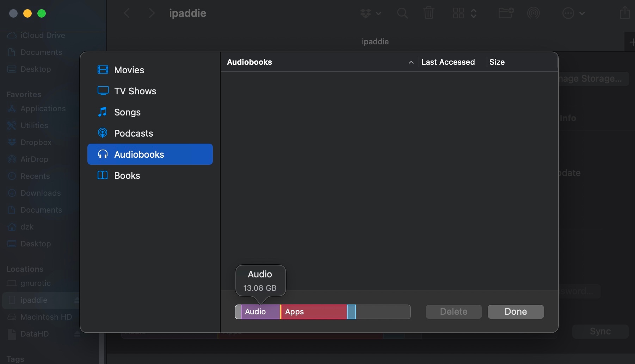The width and height of the screenshot is (635, 364).
Task: Click the Share toolbar icon
Action: pos(625,13)
